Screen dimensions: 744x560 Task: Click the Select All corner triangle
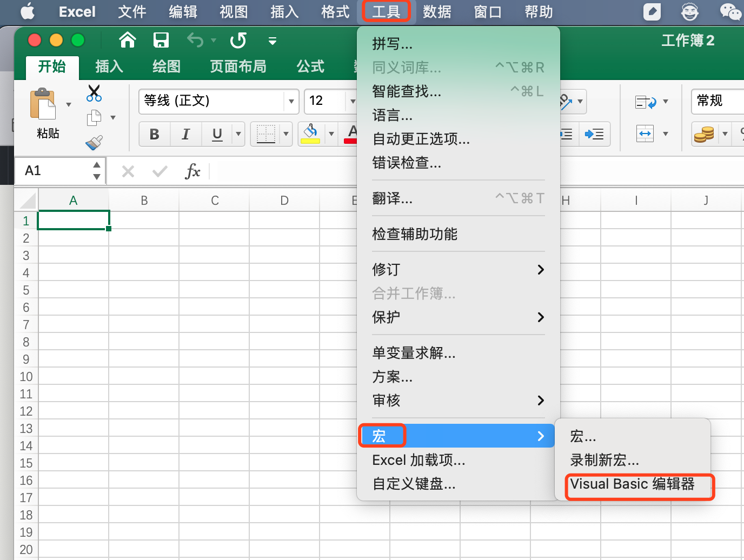coord(28,201)
